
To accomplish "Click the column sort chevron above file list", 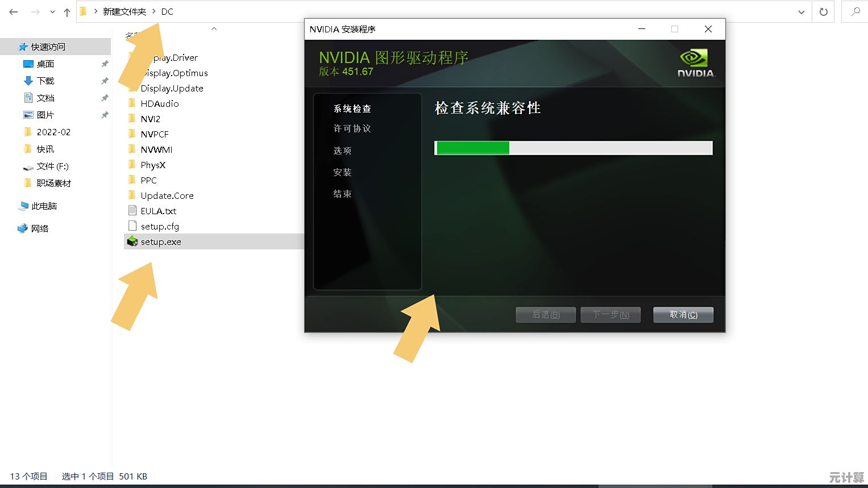I will (x=214, y=29).
